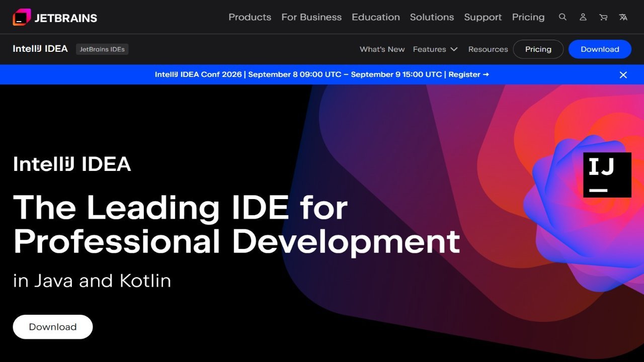Viewport: 644px width, 362px height.
Task: Expand the Features dropdown
Action: 435,49
